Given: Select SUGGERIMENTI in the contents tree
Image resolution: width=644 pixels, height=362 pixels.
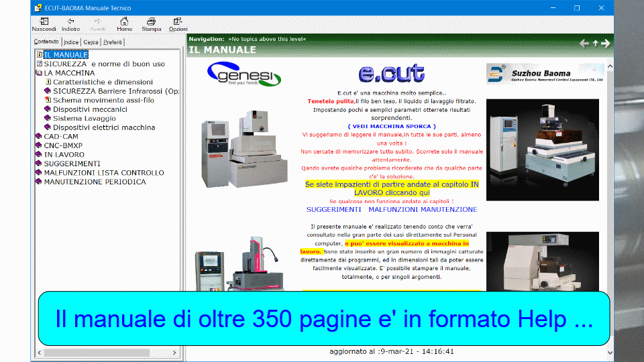Looking at the screenshot, I should pyautogui.click(x=72, y=164).
